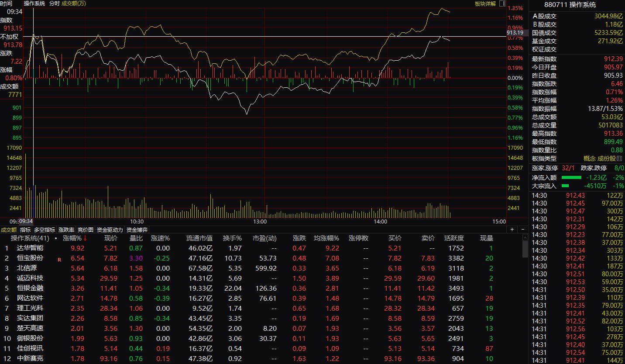625x364 pixels.
Task: Click the 14:30 tick with price 912.43
Action: (577, 196)
